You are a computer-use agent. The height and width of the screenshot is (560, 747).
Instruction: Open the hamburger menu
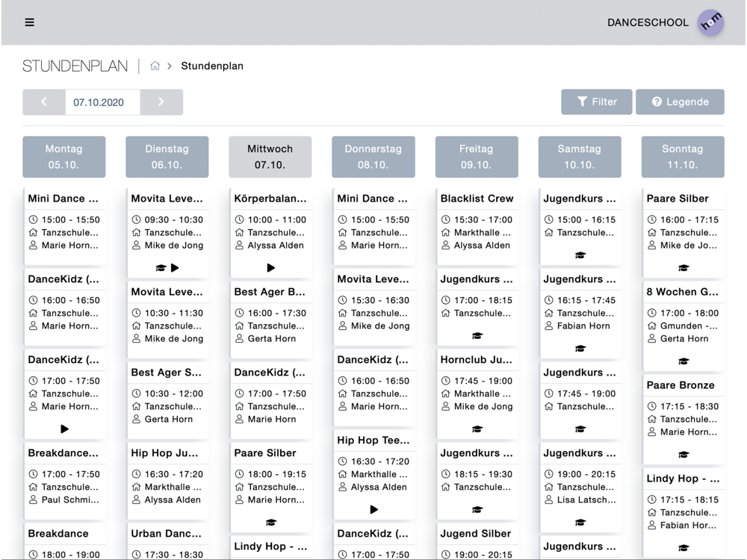click(x=30, y=22)
